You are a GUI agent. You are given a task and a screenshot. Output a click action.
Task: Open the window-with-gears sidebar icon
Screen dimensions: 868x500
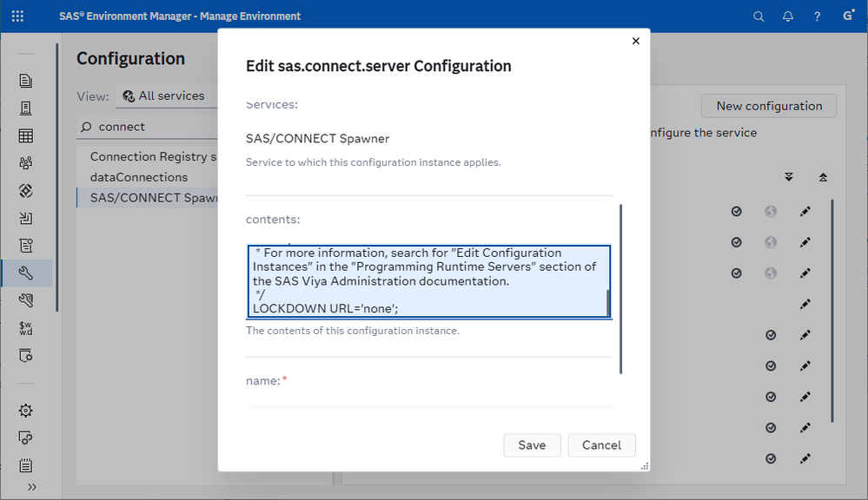coord(25,438)
